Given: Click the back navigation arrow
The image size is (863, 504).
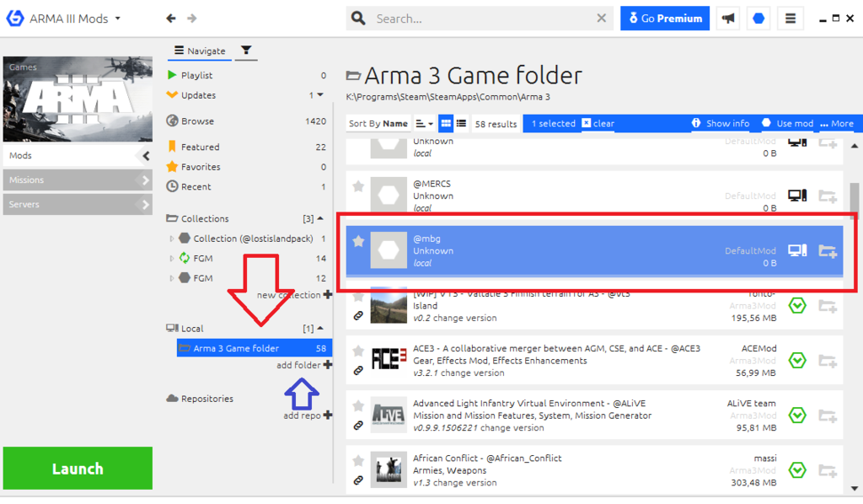Looking at the screenshot, I should click(170, 19).
